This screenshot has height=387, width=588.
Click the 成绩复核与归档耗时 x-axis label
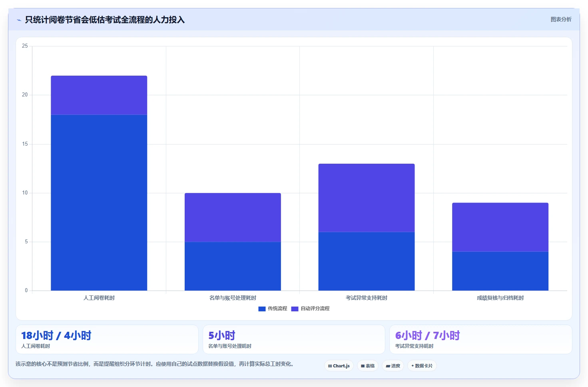pyautogui.click(x=500, y=298)
